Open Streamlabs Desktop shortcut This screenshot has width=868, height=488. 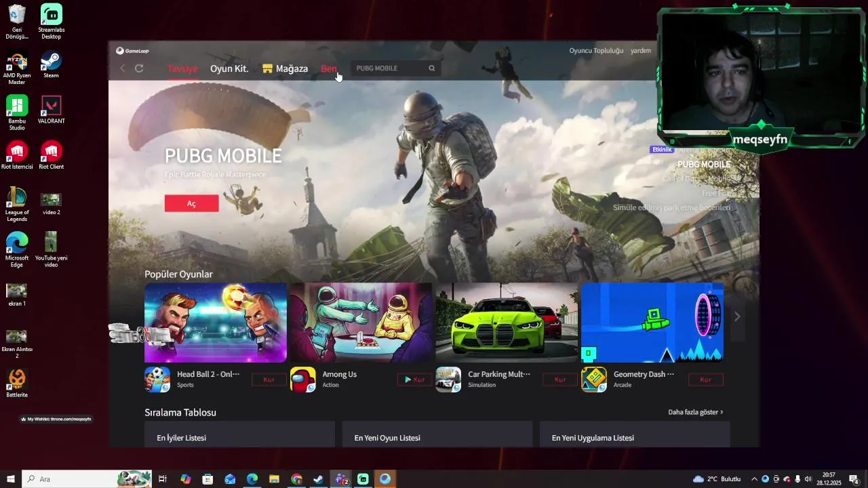[x=52, y=22]
